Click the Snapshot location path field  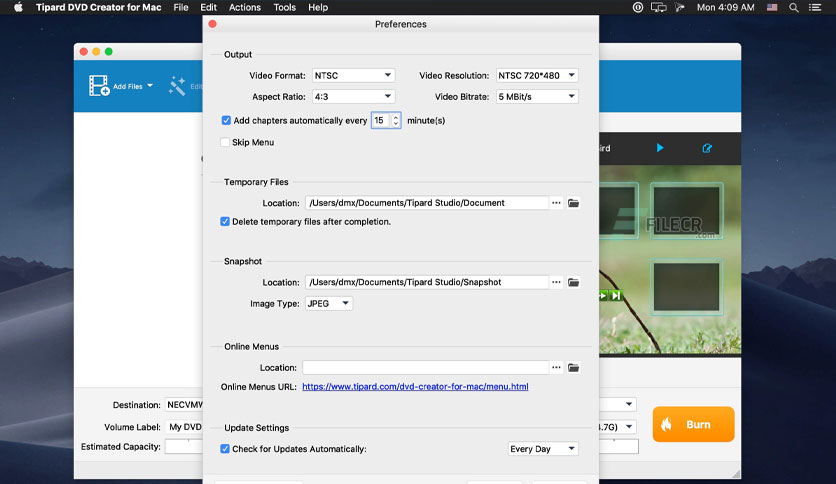[x=427, y=283]
